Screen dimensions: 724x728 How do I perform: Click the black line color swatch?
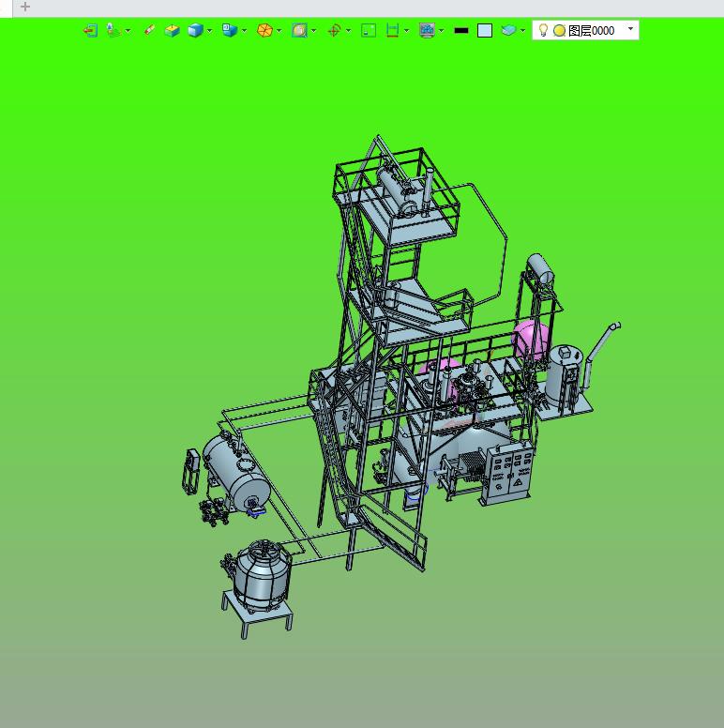pyautogui.click(x=461, y=31)
